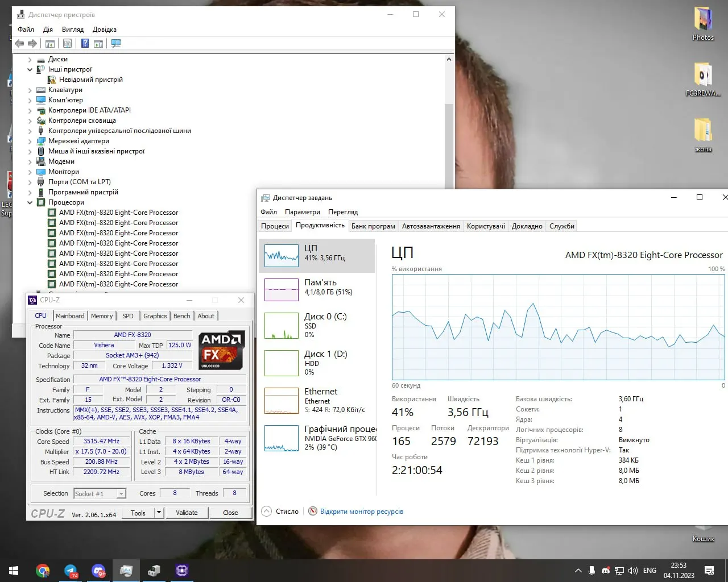The height and width of the screenshot is (582, 728).
Task: Switch to the Служби tab in Task Manager
Action: [x=562, y=226]
